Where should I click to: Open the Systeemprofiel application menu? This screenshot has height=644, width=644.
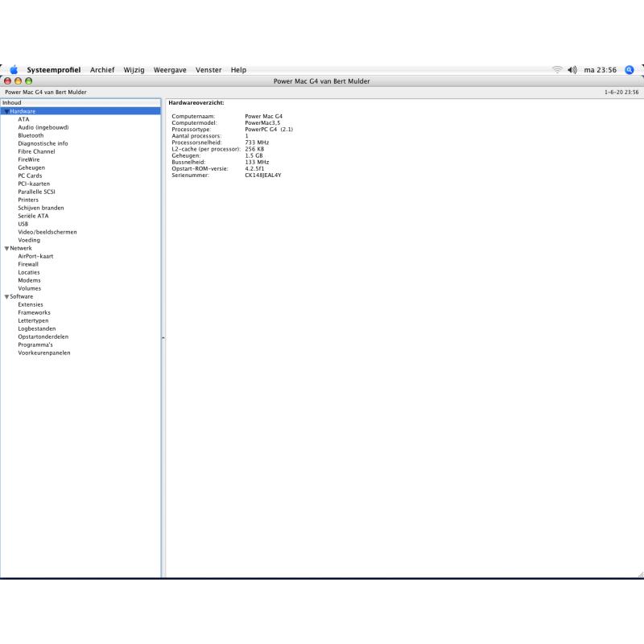(54, 70)
